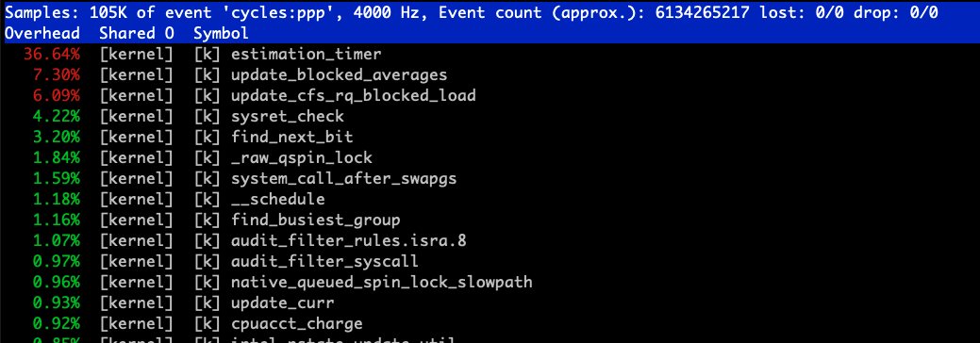Viewport: 980px width, 343px height.
Task: Select update_cfs_rq_blocked_load symbol
Action: pyautogui.click(x=353, y=95)
